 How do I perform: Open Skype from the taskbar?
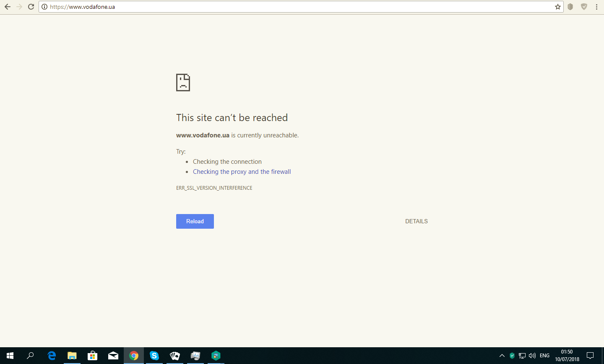click(154, 356)
